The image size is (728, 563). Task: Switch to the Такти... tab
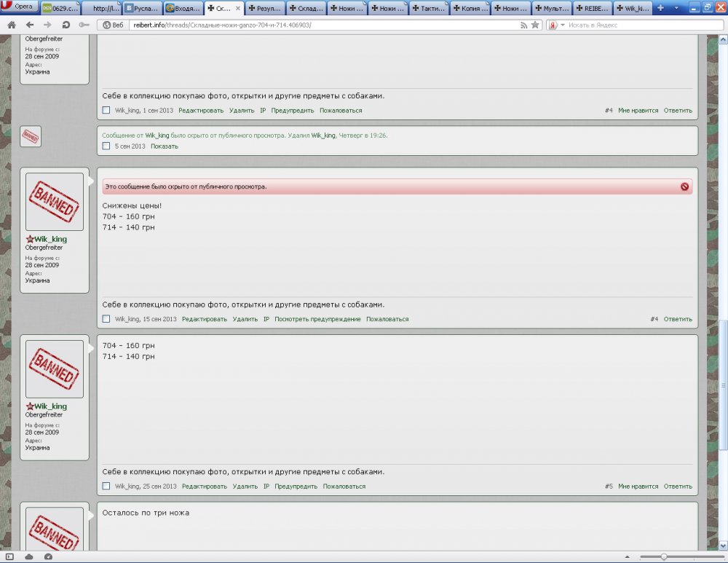[426, 9]
